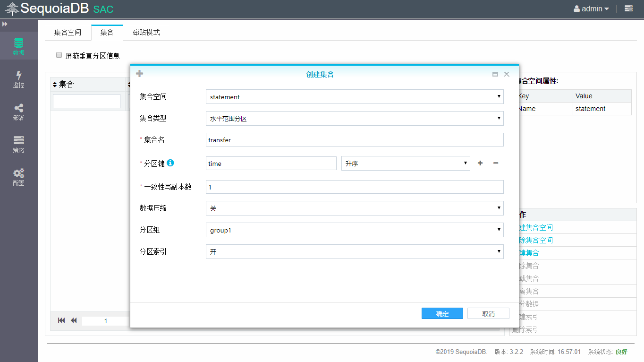
Task: Click the 'Name' key cell in properties
Action: coord(545,109)
